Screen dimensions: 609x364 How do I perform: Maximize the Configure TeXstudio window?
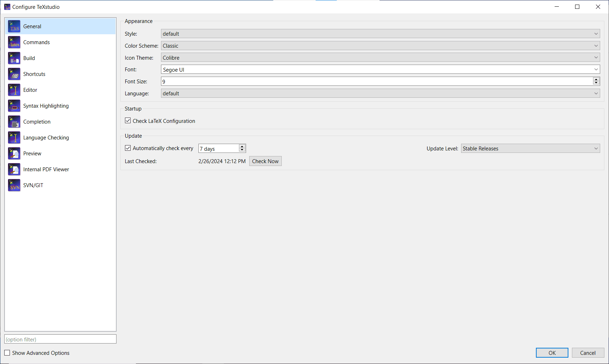577,7
